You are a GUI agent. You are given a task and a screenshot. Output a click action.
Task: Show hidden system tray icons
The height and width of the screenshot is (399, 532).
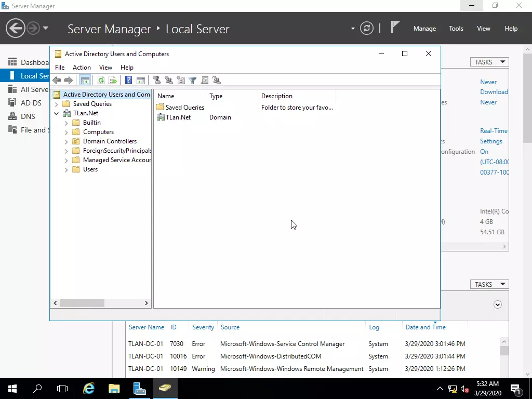click(440, 389)
